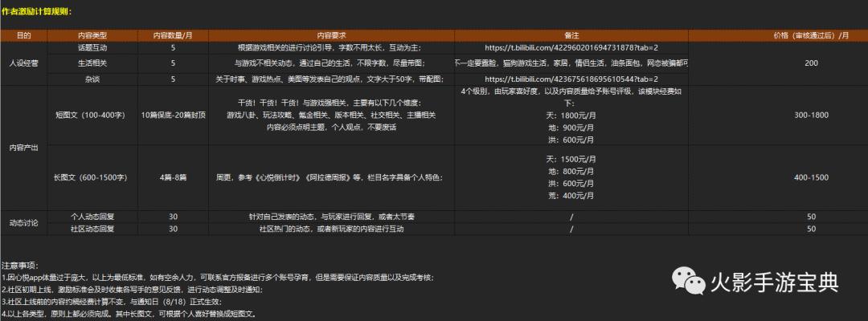The height and width of the screenshot is (321, 868).
Task: Select the quantity 5 in the 生活相关 row
Action: click(173, 63)
